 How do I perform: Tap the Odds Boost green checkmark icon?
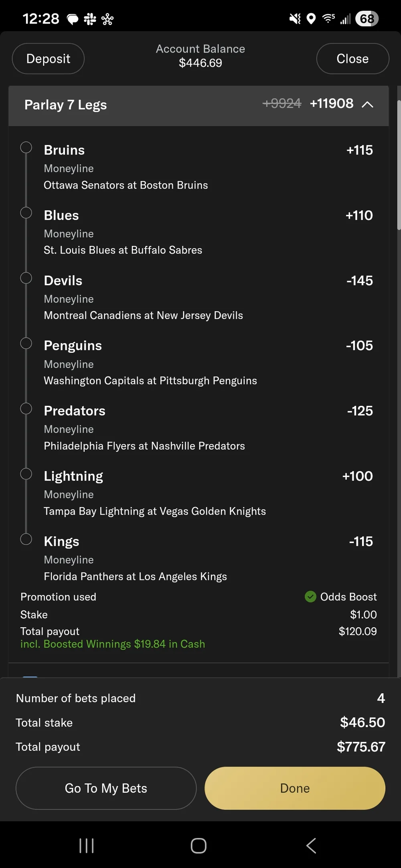pyautogui.click(x=310, y=597)
